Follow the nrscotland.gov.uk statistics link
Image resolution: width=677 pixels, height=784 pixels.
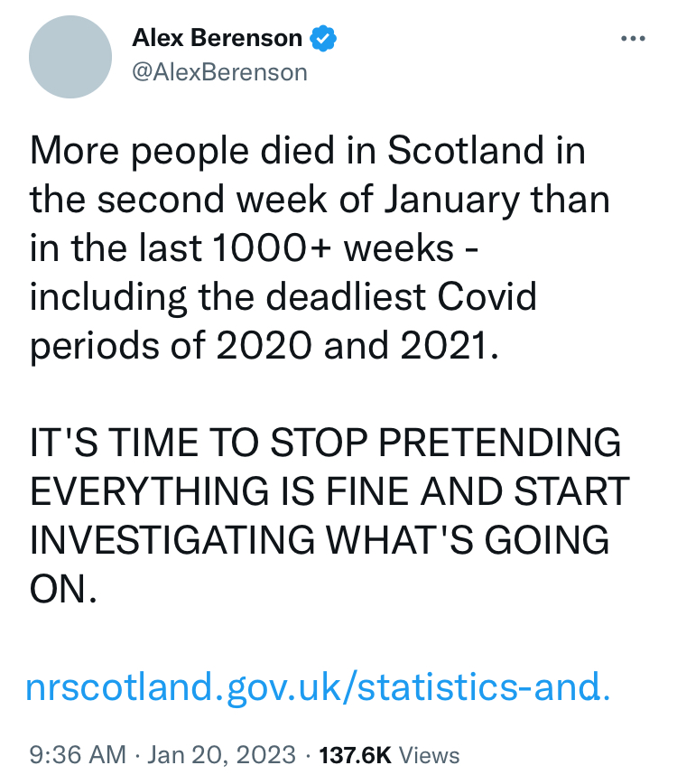pyautogui.click(x=320, y=689)
